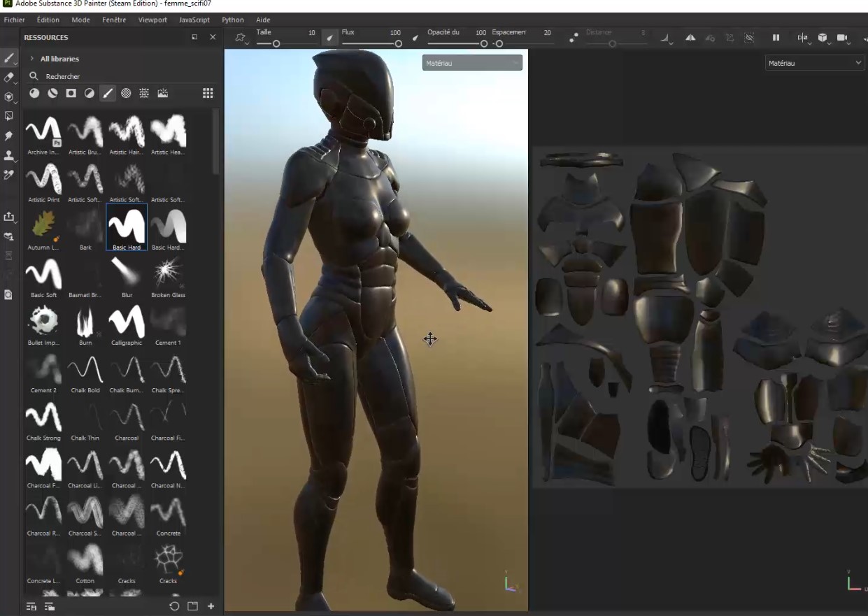The width and height of the screenshot is (868, 616).
Task: Filter resources by Smart Materials icon
Action: (52, 93)
